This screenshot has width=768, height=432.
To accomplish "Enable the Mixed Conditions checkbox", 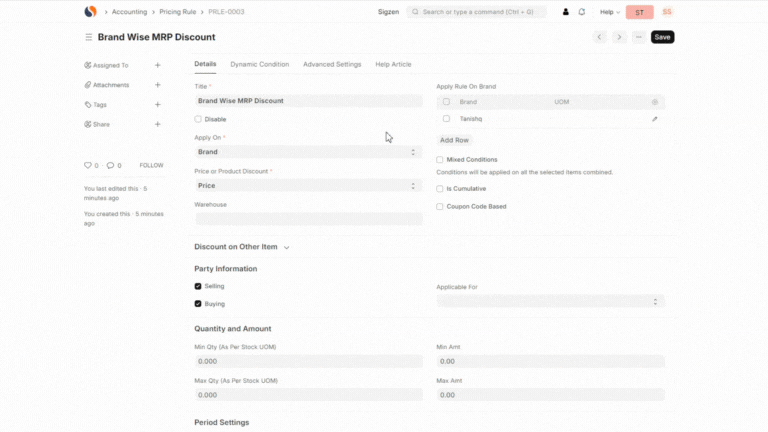I will pyautogui.click(x=440, y=160).
